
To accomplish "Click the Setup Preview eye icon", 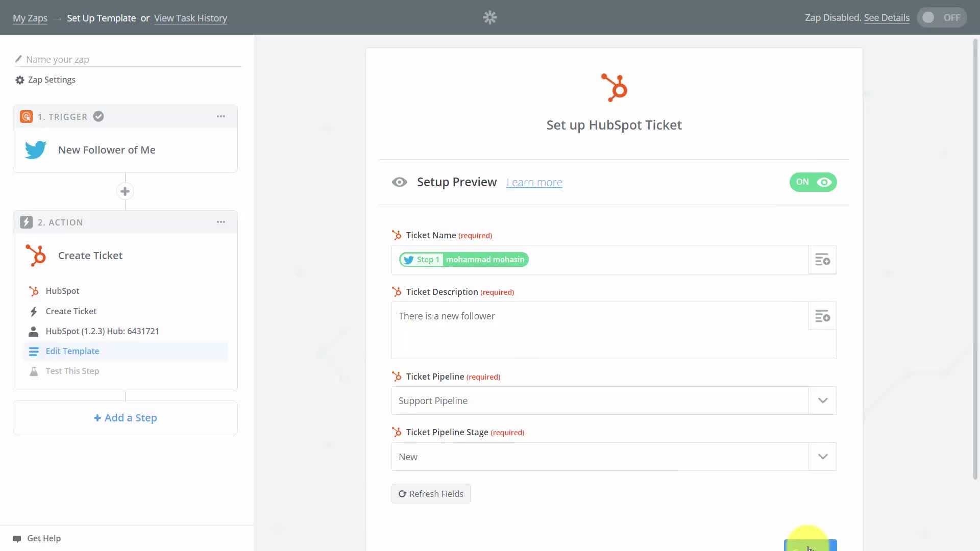I will point(399,182).
